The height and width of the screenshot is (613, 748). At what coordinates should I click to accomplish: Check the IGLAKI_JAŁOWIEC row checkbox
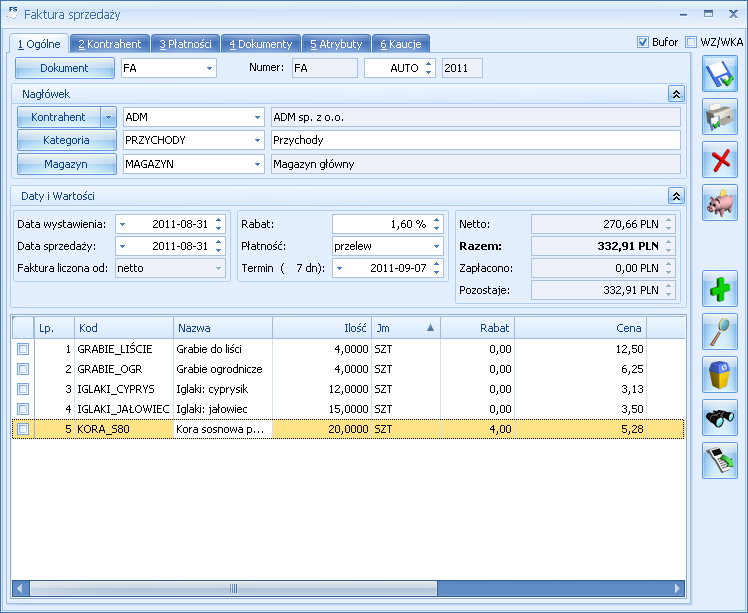coord(23,409)
